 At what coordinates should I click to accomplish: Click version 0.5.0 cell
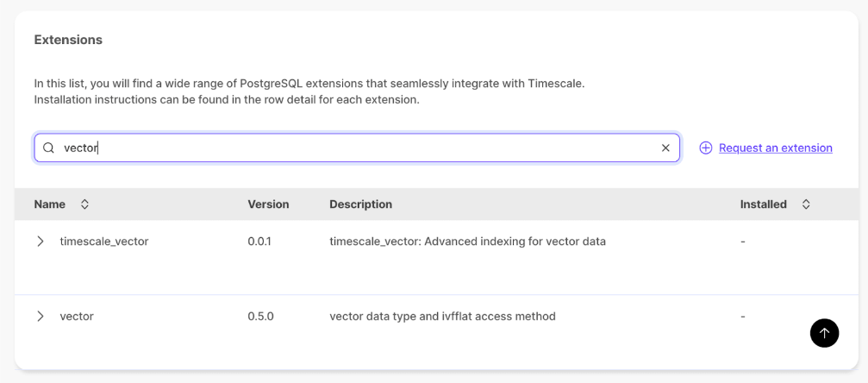point(260,317)
